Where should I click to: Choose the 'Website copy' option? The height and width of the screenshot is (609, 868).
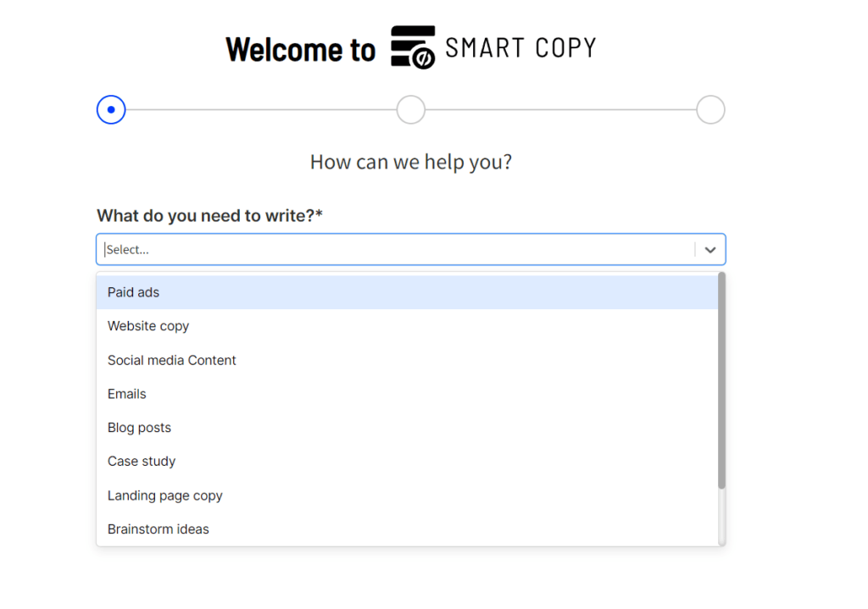pyautogui.click(x=407, y=326)
